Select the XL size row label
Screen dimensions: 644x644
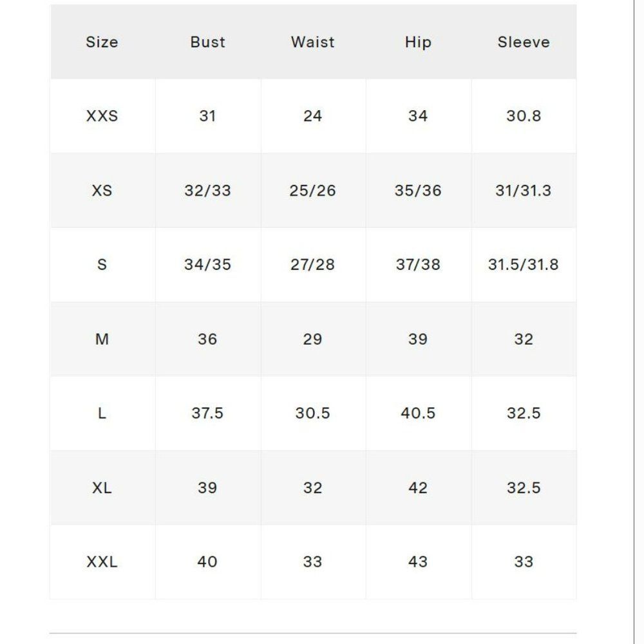tap(102, 488)
